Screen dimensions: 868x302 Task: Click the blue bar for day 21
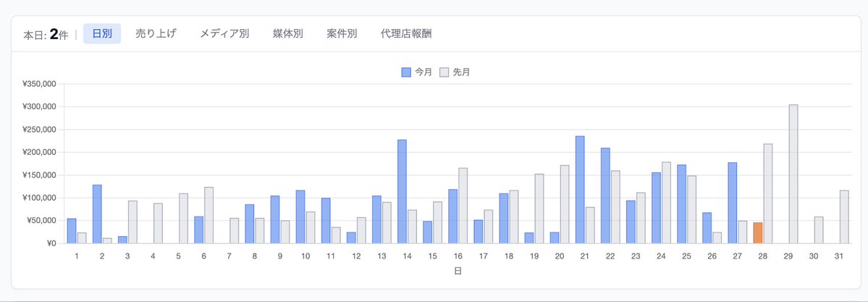pyautogui.click(x=580, y=190)
